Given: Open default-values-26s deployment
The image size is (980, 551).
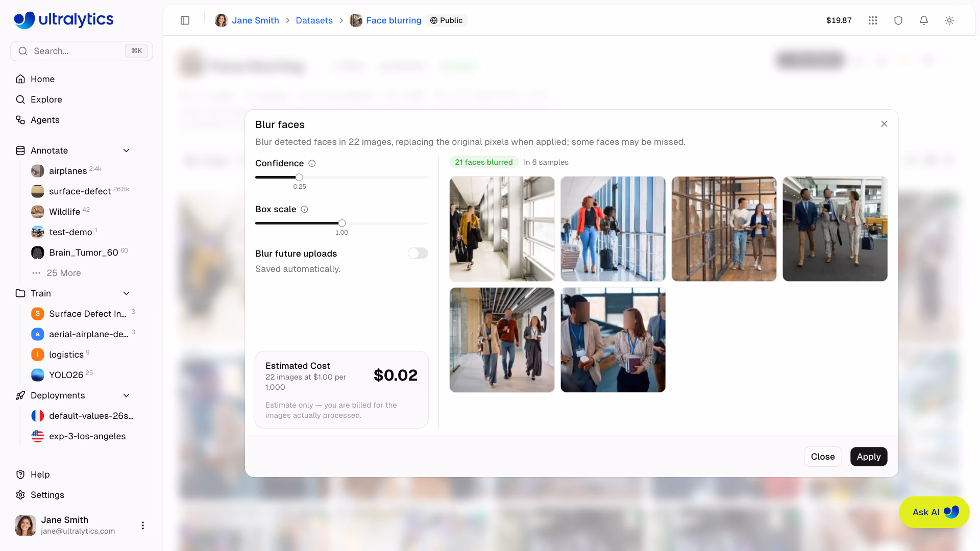Looking at the screenshot, I should (x=82, y=416).
